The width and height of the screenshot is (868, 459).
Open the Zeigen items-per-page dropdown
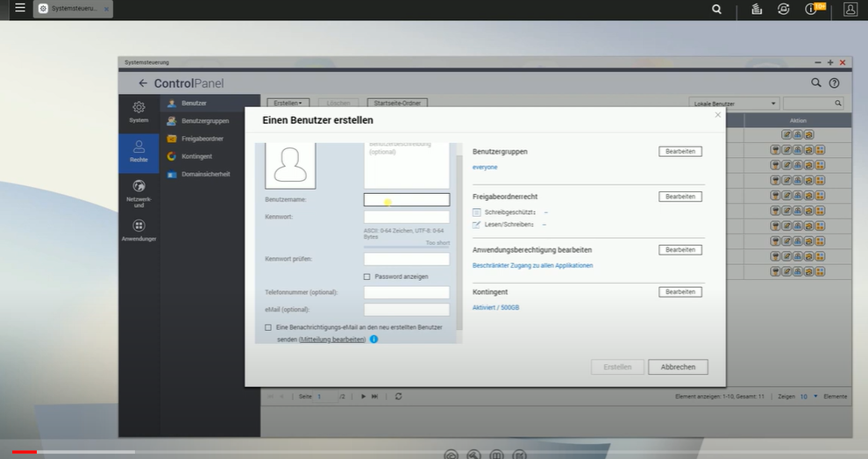pos(806,397)
